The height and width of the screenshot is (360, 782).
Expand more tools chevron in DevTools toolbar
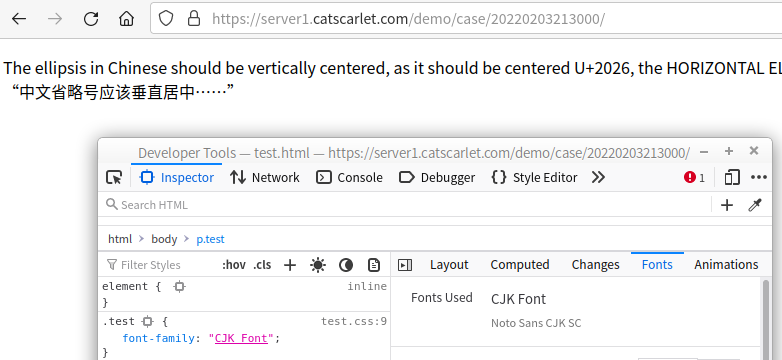[x=598, y=178]
